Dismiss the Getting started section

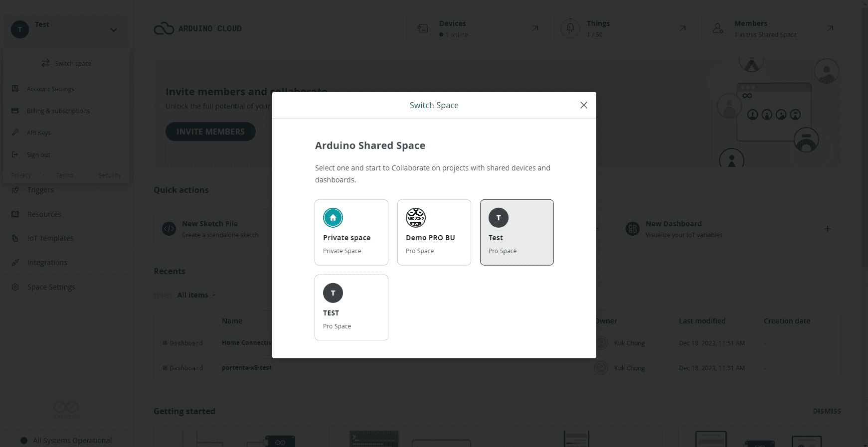coord(826,411)
